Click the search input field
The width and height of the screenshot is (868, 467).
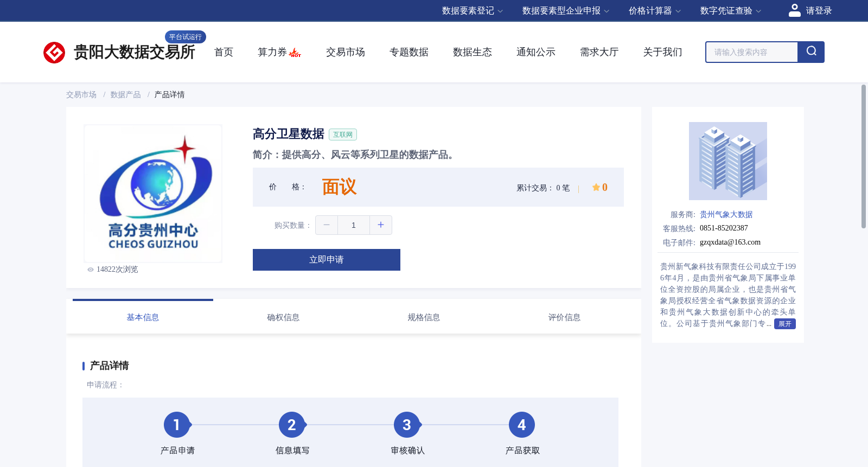(x=752, y=52)
